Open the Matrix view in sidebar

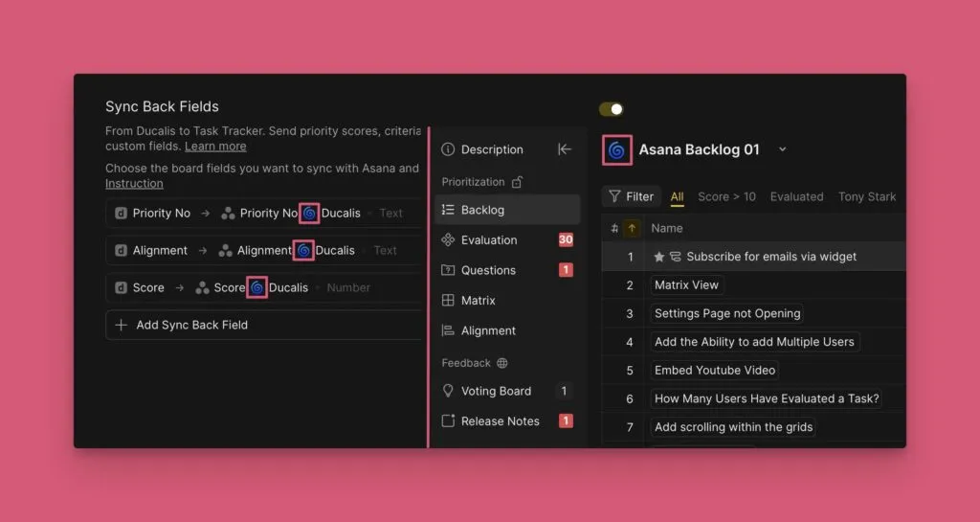point(478,301)
